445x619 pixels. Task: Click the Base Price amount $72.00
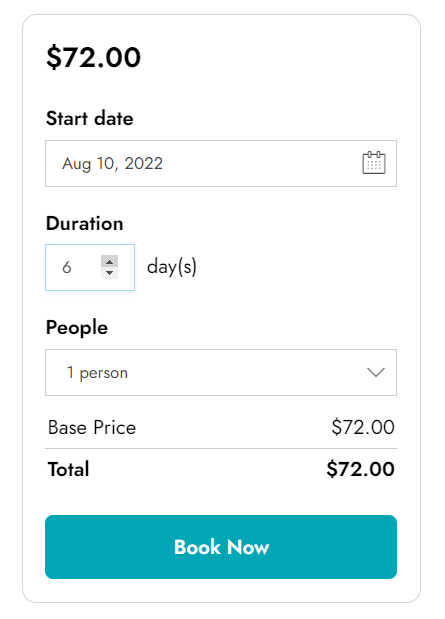coord(363,427)
